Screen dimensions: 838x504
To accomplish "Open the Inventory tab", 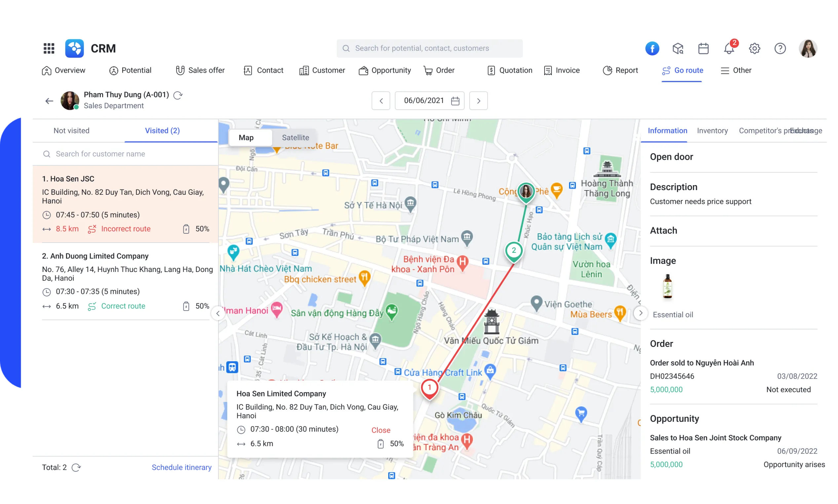I will tap(712, 130).
